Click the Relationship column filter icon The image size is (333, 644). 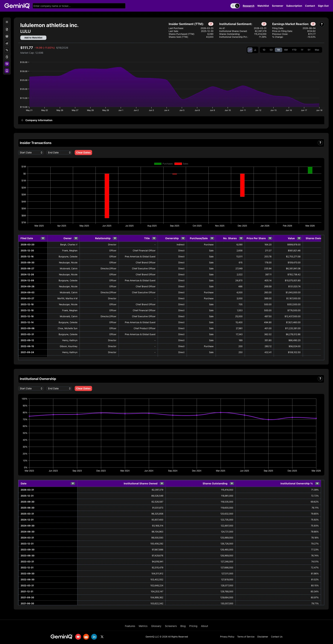coord(115,238)
